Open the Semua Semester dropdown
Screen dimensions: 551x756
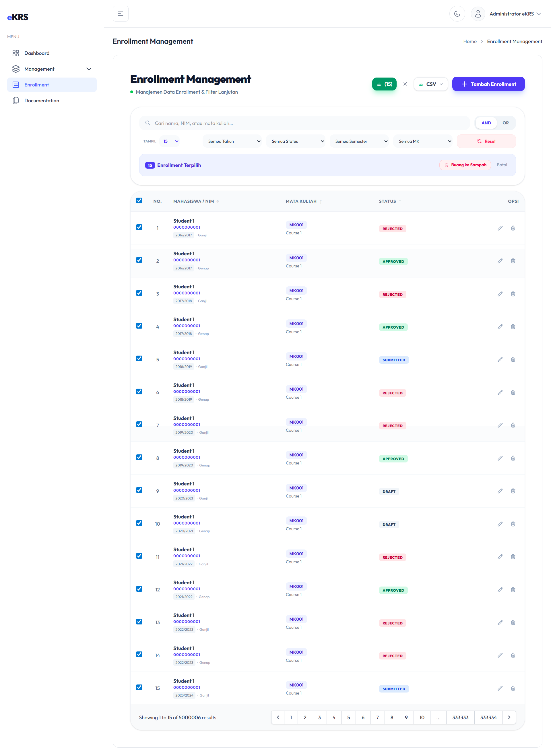click(359, 141)
